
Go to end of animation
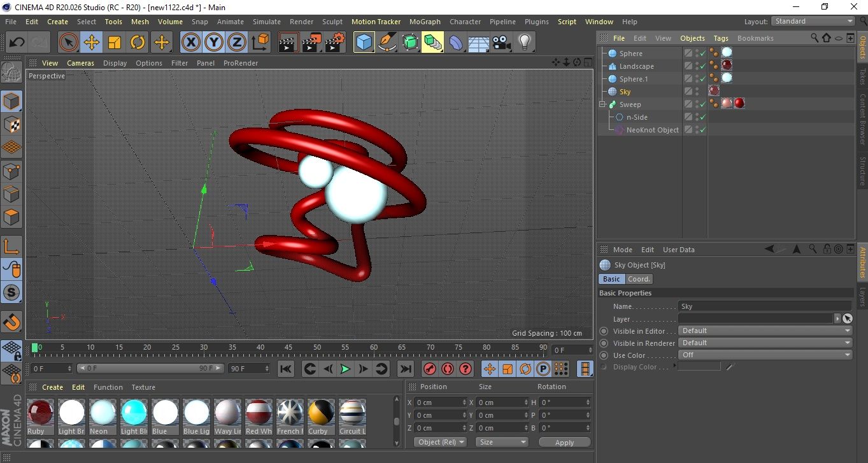pyautogui.click(x=406, y=369)
